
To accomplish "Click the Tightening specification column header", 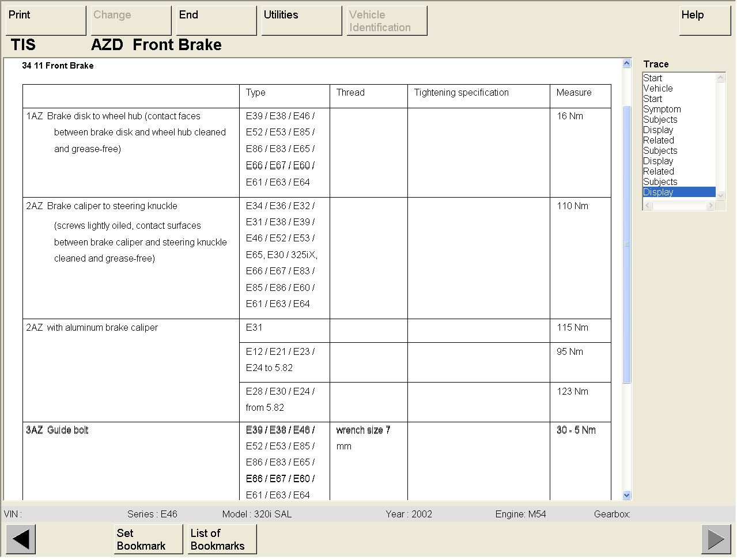I will 462,93.
